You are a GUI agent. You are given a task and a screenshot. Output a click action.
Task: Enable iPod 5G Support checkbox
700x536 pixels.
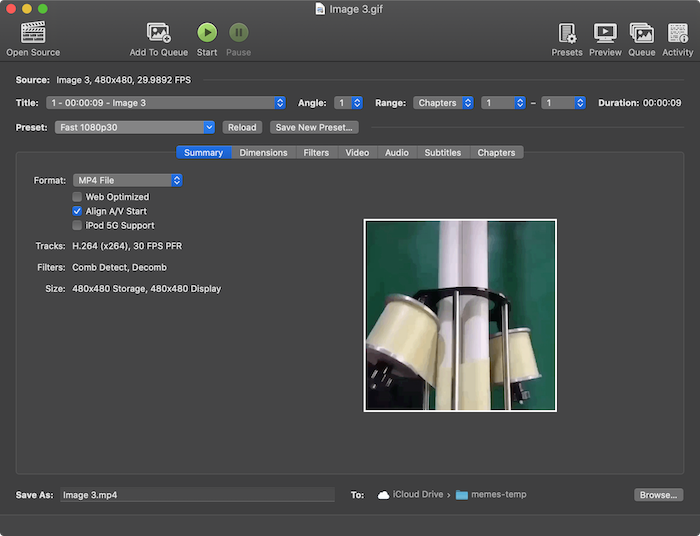click(77, 225)
